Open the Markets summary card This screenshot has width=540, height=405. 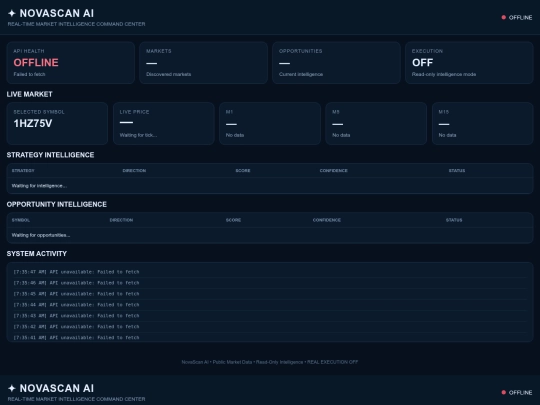tap(203, 62)
